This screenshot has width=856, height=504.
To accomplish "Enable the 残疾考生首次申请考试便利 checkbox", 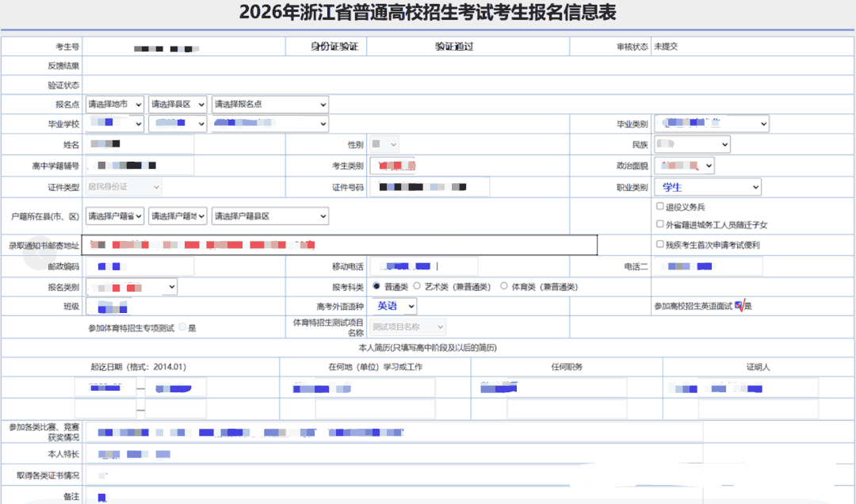I will click(x=660, y=245).
